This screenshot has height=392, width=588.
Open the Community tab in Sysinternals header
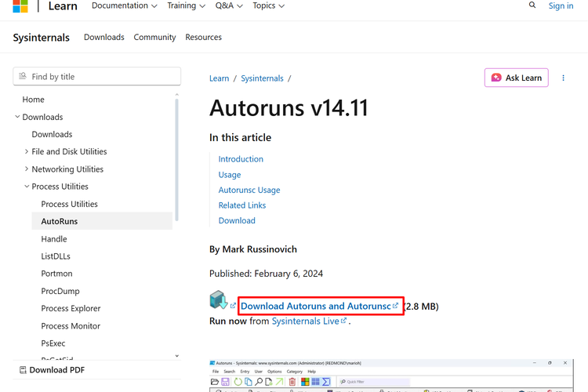point(154,37)
